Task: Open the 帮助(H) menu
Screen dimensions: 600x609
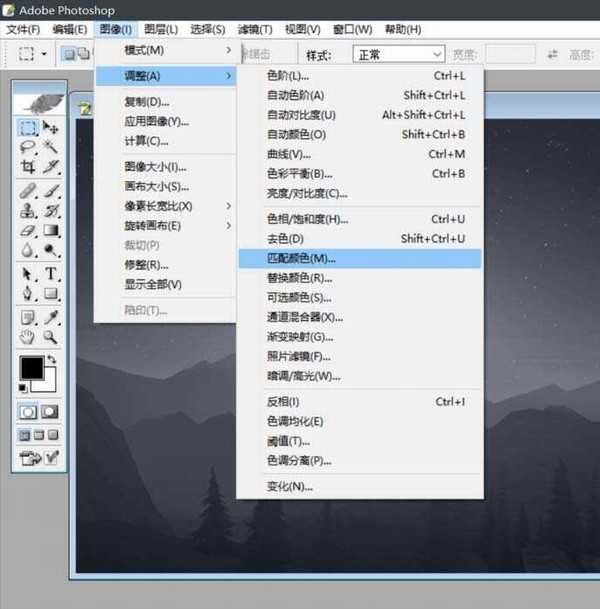Action: pyautogui.click(x=403, y=30)
